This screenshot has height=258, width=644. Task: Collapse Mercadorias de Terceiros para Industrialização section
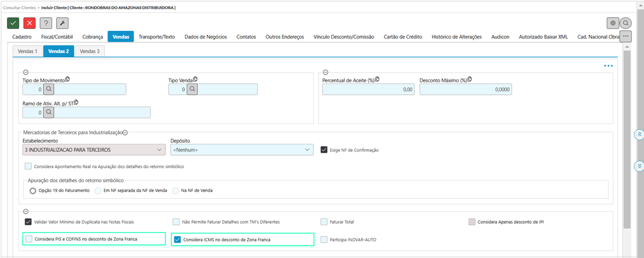[x=125, y=133]
